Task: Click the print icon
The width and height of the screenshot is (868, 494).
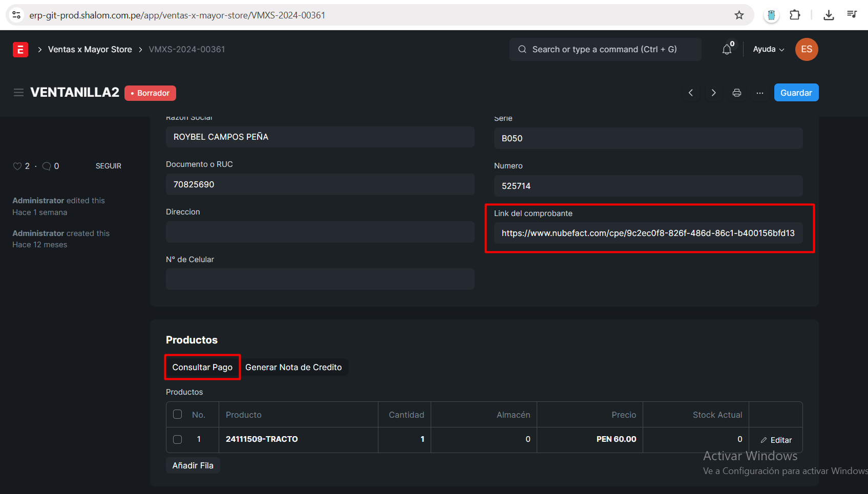Action: (x=736, y=93)
